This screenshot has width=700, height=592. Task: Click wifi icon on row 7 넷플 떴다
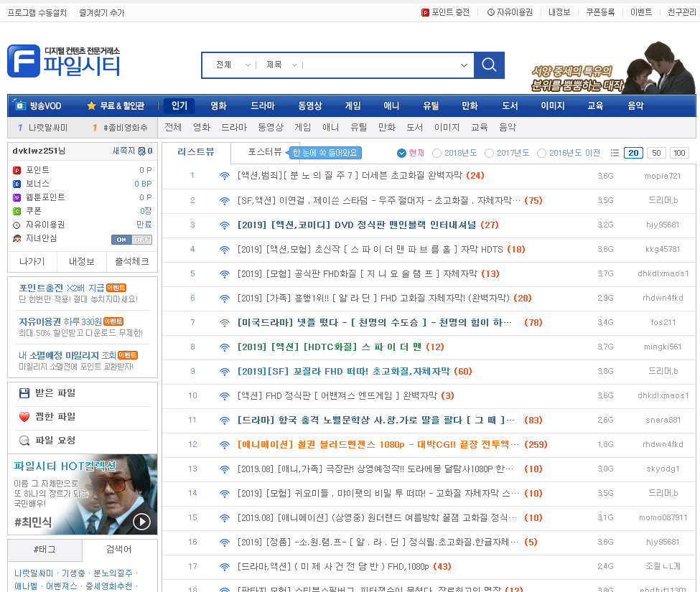pyautogui.click(x=225, y=322)
